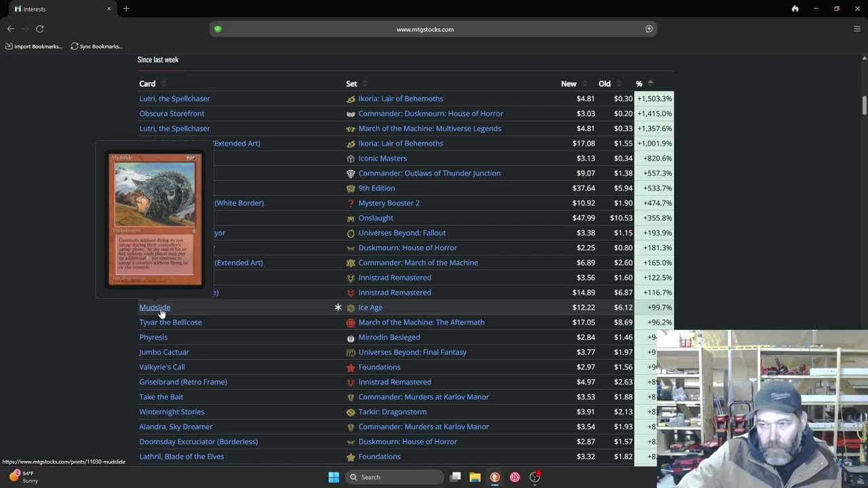
Task: Open the weather widget showing 54°F
Action: click(x=24, y=477)
